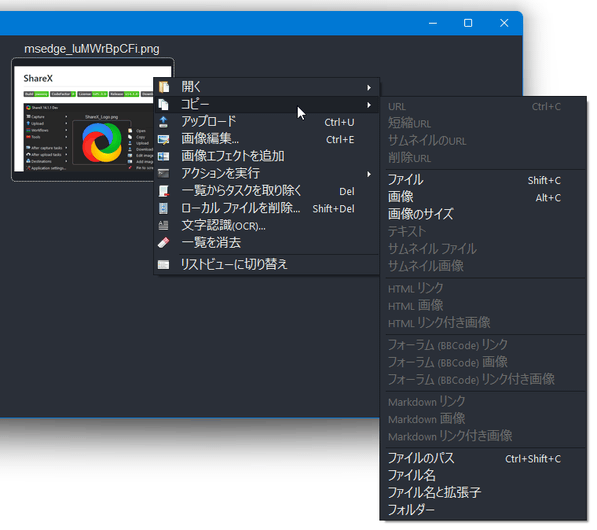Select 画像のサイズ in the copy submenu
The width and height of the screenshot is (597, 530).
(x=484, y=214)
